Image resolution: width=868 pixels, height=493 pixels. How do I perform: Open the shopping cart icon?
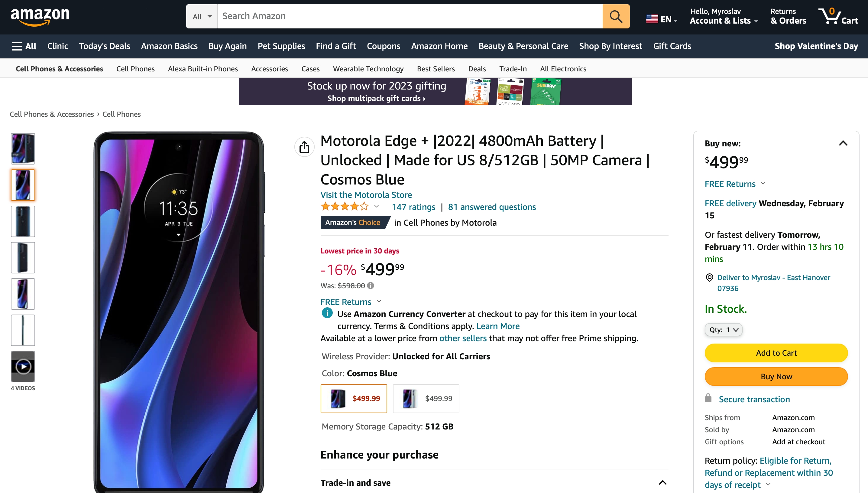[838, 16]
